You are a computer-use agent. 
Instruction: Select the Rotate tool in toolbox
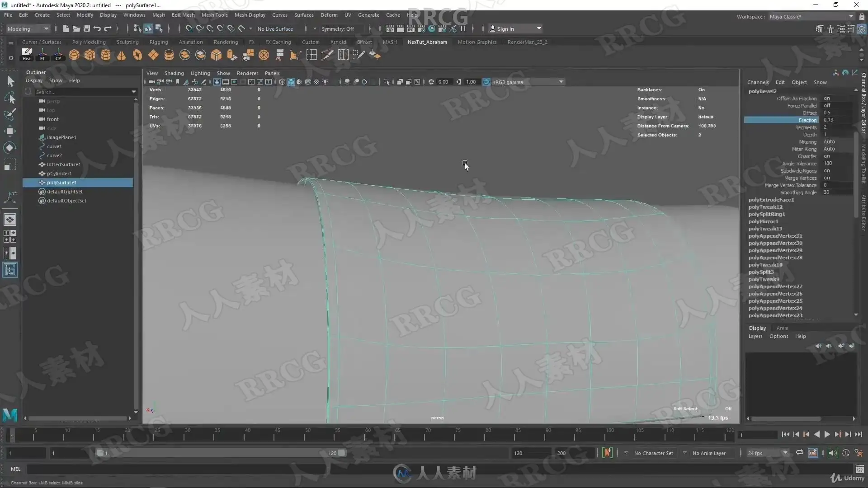9,148
